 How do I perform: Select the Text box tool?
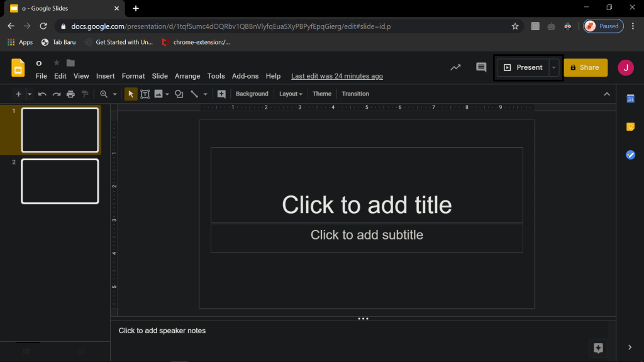[145, 94]
